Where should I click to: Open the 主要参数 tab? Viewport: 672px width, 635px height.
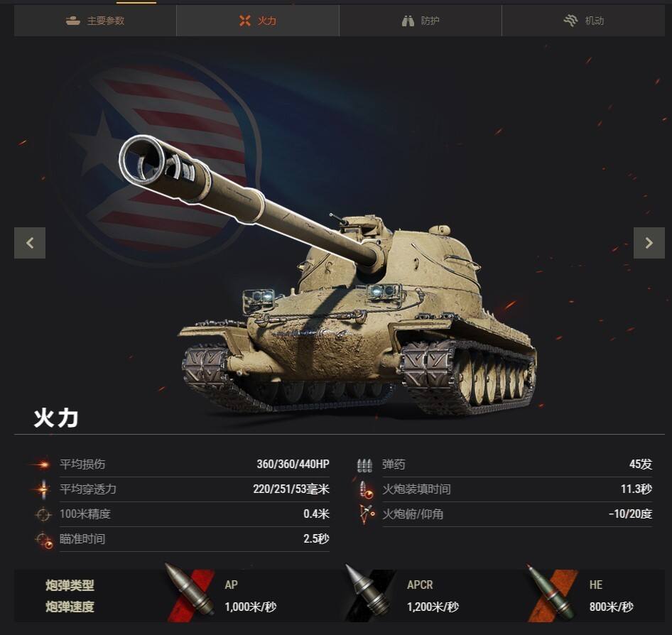point(95,21)
